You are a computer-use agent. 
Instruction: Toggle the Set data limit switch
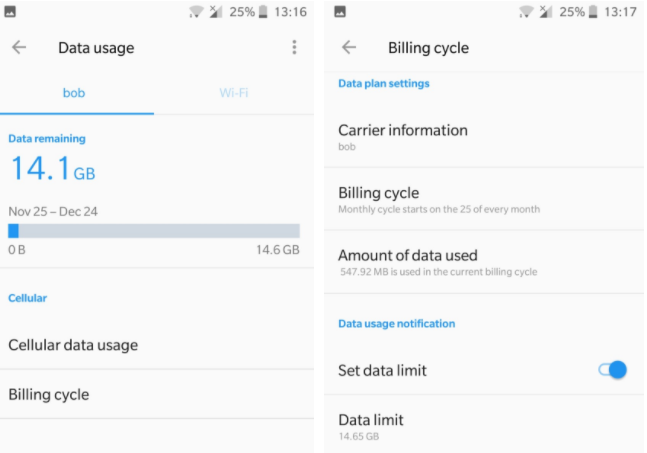pyautogui.click(x=613, y=370)
